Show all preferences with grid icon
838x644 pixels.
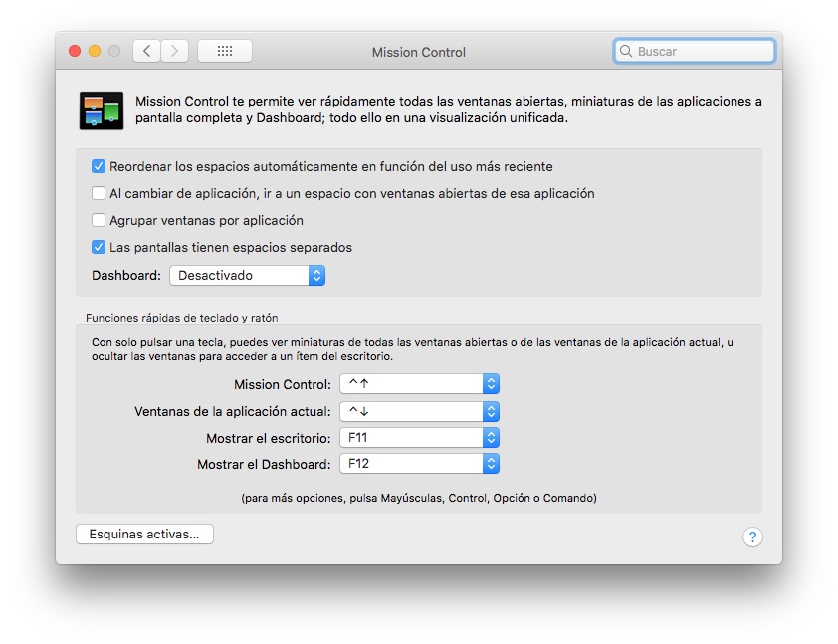(225, 52)
